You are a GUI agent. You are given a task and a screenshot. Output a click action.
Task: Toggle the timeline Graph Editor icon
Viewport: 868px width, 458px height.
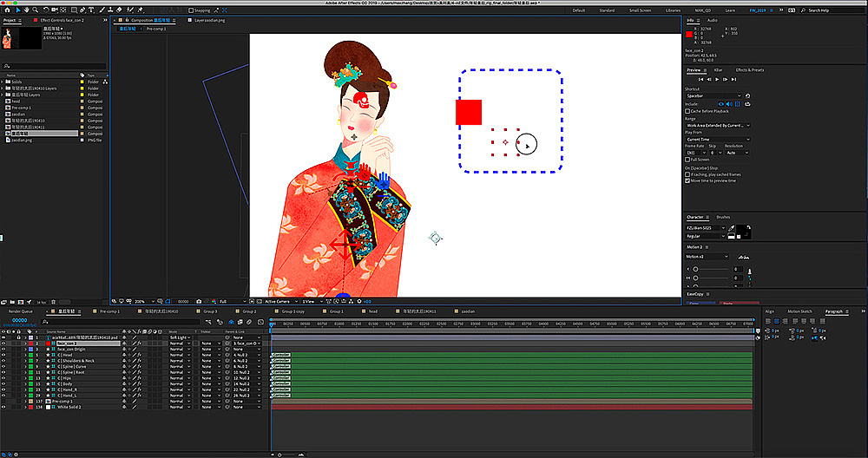[260, 322]
